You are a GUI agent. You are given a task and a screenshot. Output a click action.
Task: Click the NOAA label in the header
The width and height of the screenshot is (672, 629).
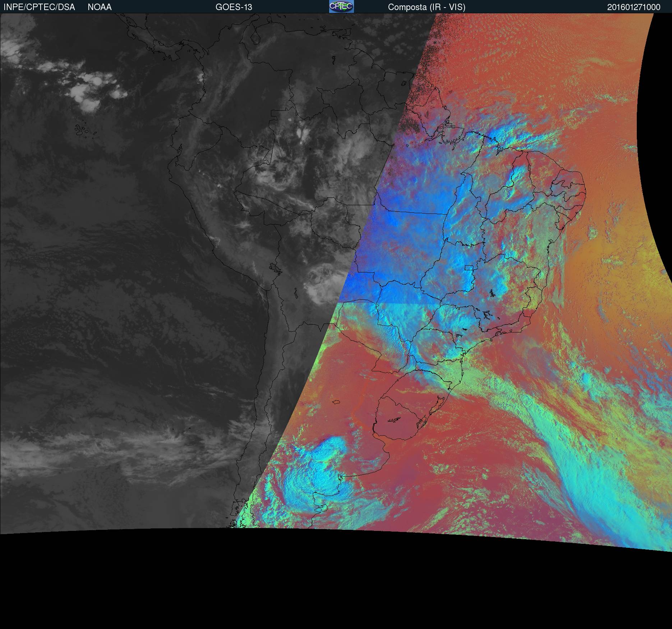tap(100, 7)
